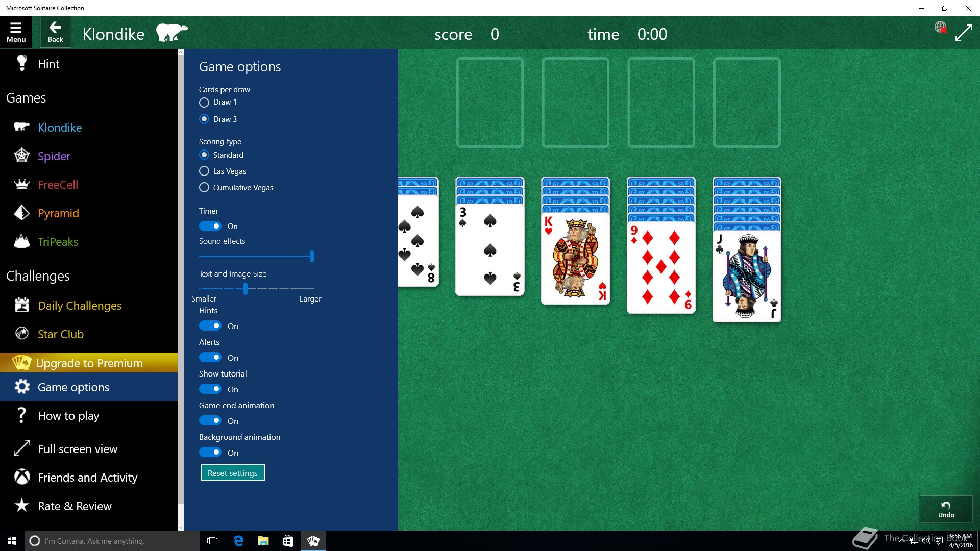Click the taskbar clock showing 9:56 AM
The height and width of the screenshot is (551, 980).
[x=961, y=541]
